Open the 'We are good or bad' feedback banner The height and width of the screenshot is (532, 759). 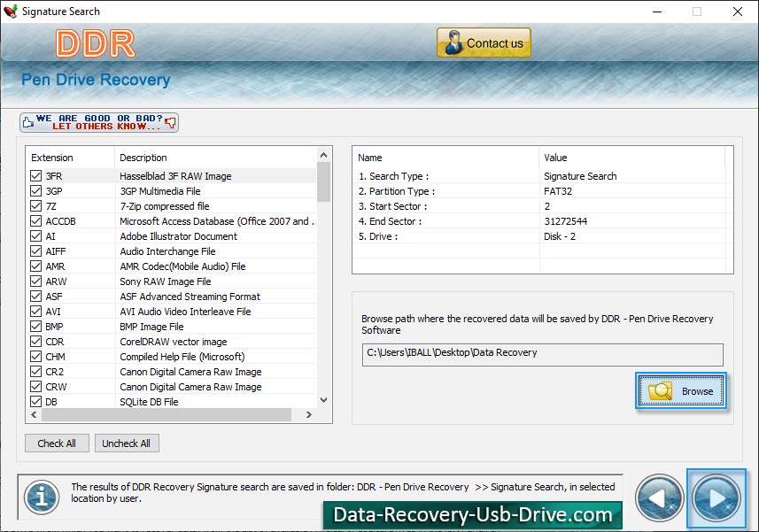coord(99,122)
